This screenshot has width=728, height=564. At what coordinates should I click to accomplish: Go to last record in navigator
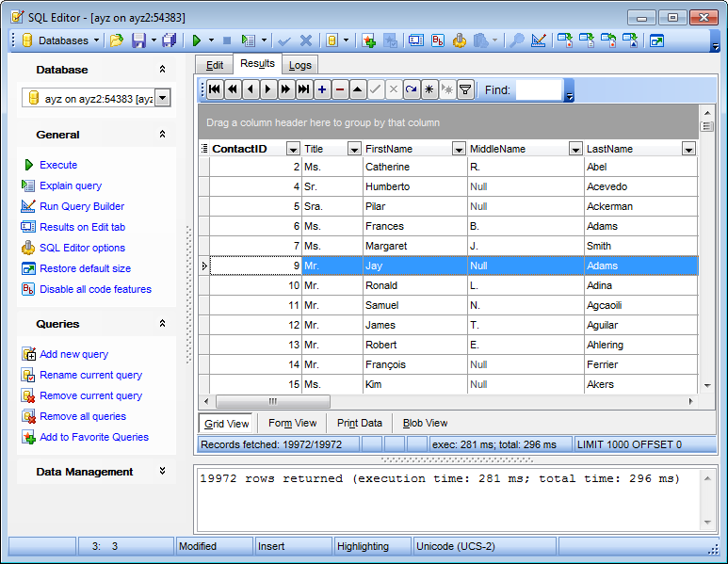(x=303, y=89)
